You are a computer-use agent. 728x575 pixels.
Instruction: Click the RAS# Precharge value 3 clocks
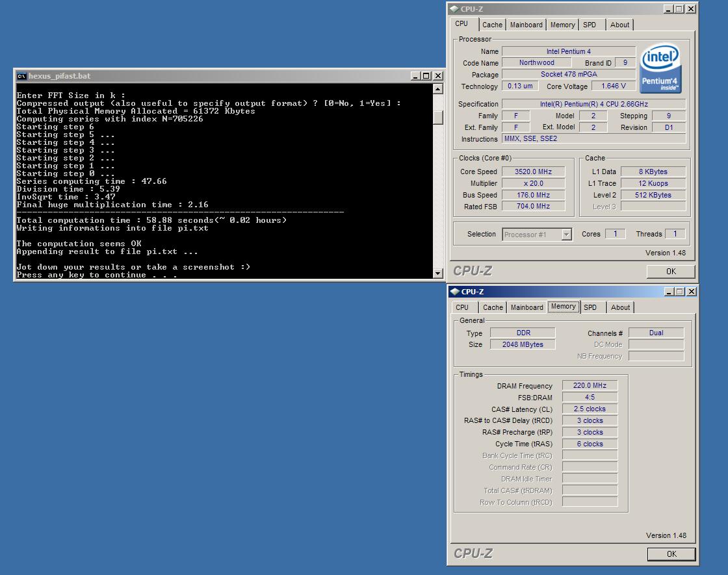point(590,432)
